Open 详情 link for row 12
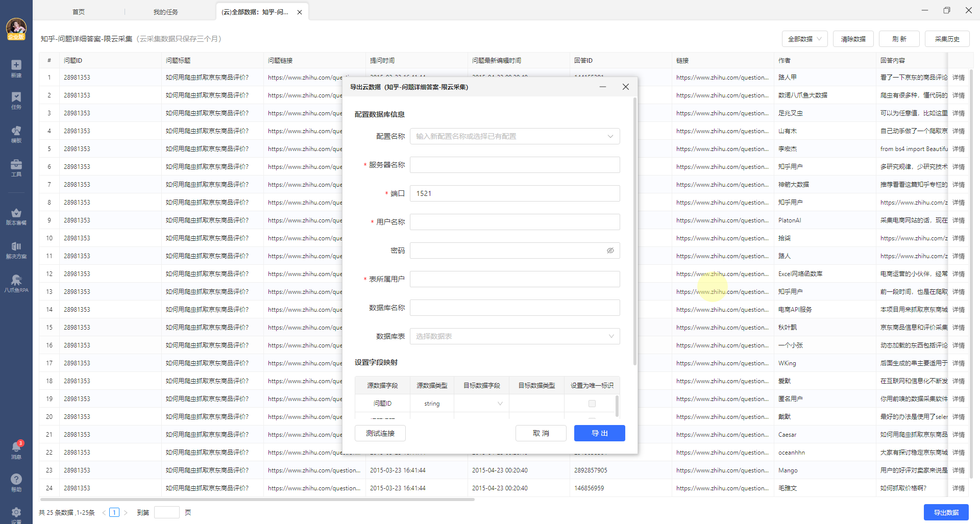The width and height of the screenshot is (980, 524). (958, 274)
